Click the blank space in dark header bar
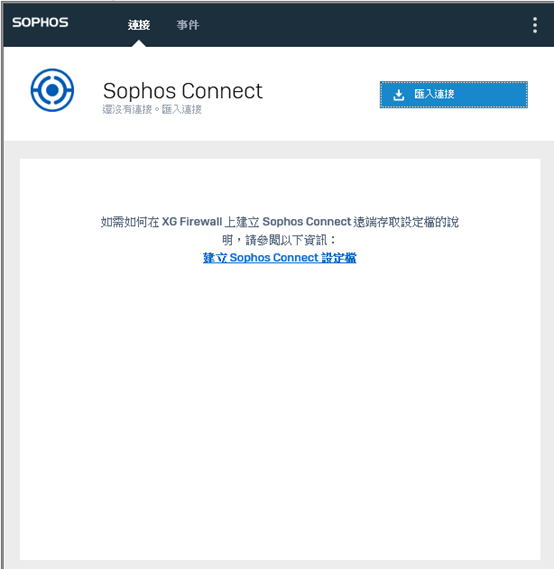 click(x=363, y=25)
